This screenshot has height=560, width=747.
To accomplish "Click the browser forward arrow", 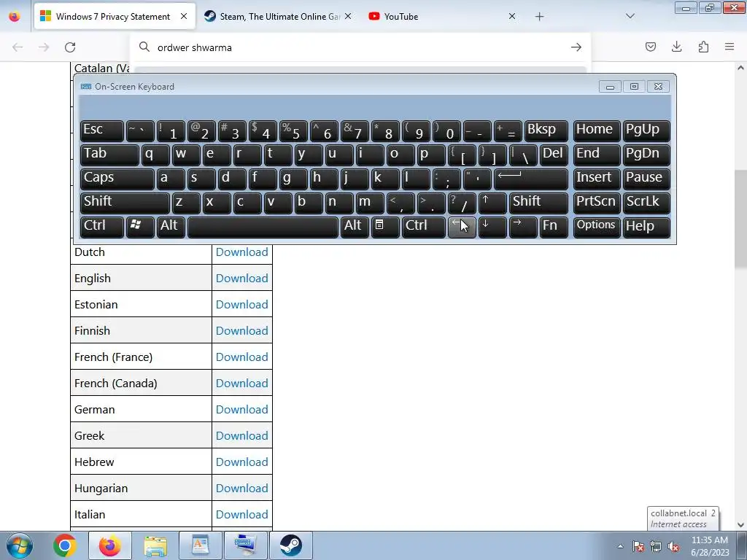I will [44, 47].
